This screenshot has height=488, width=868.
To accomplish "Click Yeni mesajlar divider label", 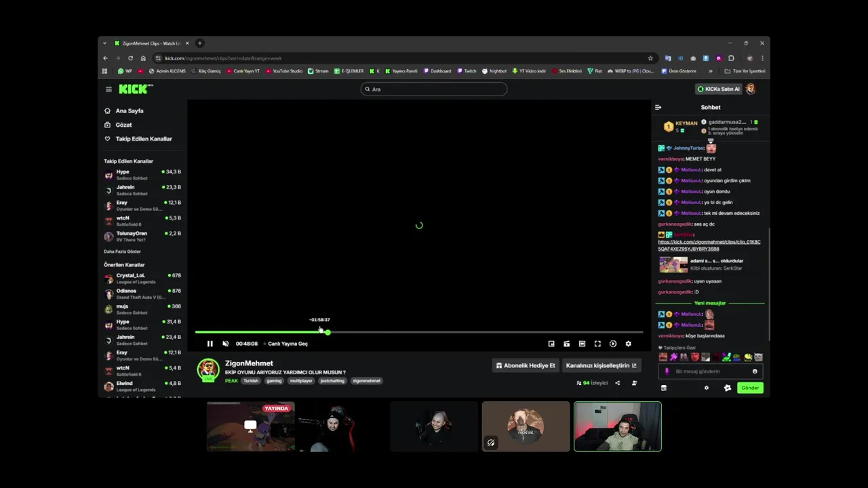I will [710, 303].
